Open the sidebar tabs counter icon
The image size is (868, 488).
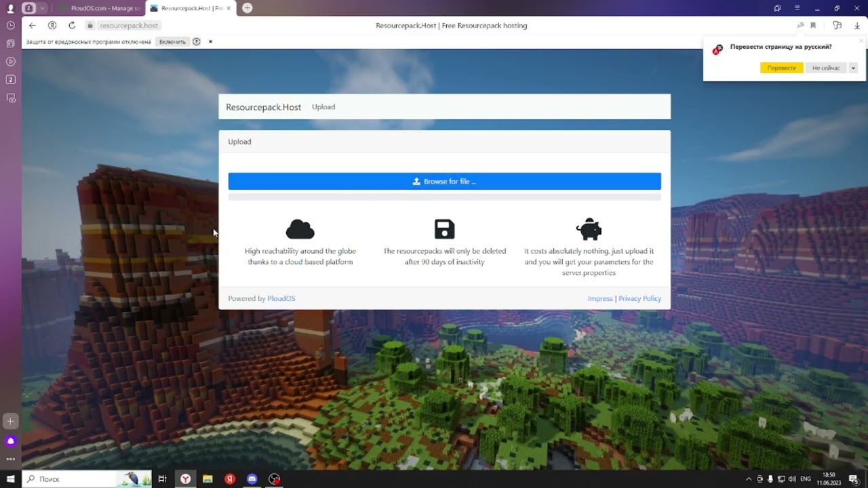(x=10, y=79)
